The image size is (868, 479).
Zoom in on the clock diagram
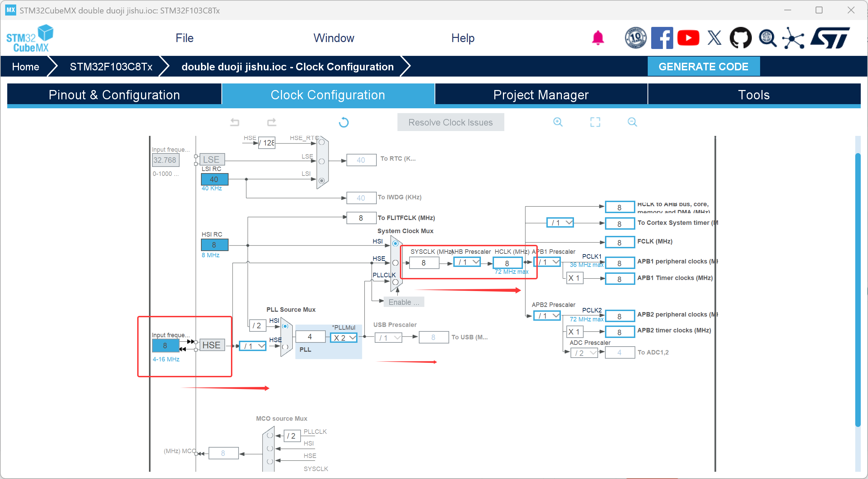point(558,122)
